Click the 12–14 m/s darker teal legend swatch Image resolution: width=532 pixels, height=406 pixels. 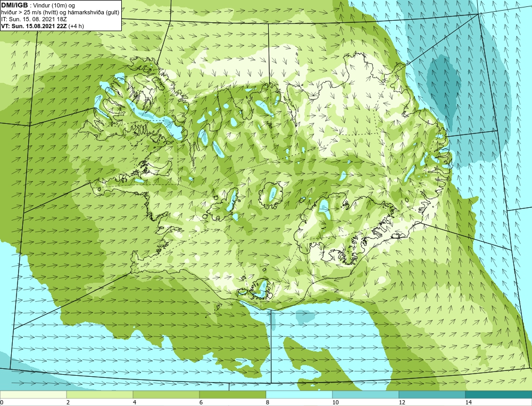432,395
